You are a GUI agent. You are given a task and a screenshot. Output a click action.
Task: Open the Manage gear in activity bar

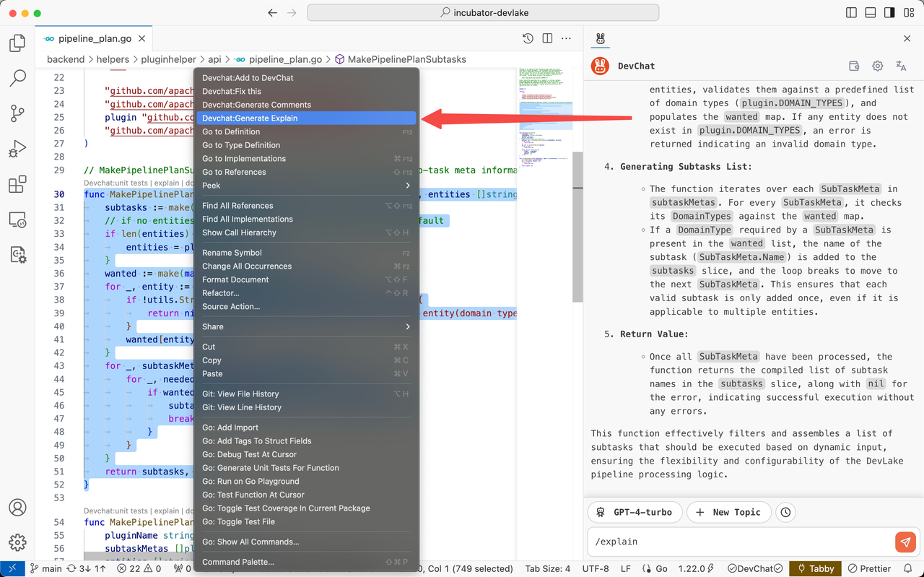click(x=17, y=542)
